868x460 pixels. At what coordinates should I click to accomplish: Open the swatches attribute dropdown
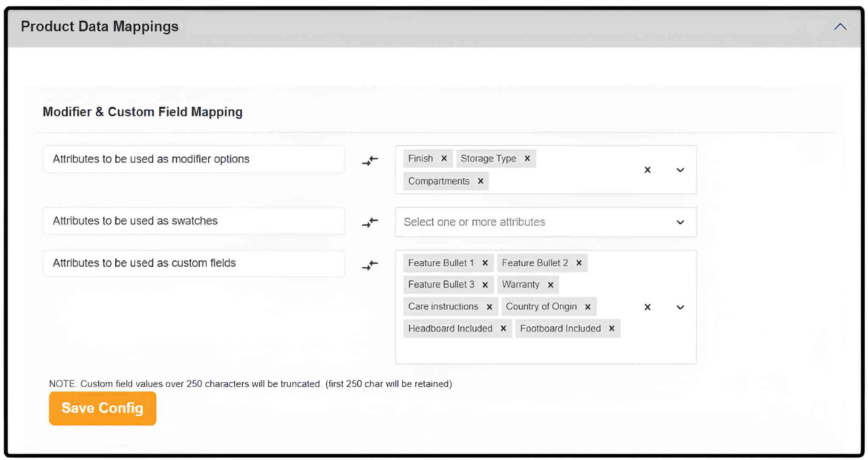point(680,222)
